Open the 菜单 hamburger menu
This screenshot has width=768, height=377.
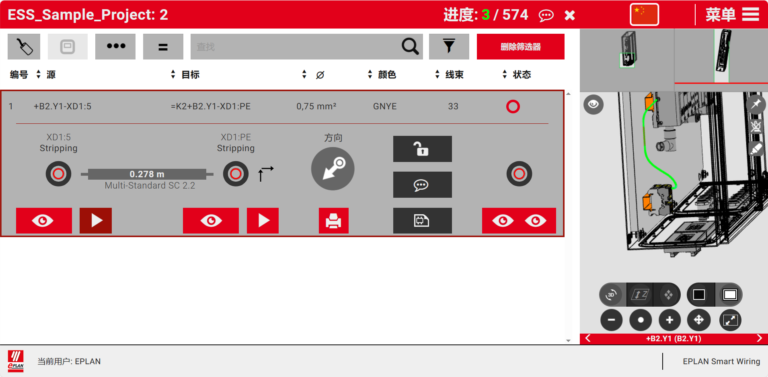click(732, 14)
